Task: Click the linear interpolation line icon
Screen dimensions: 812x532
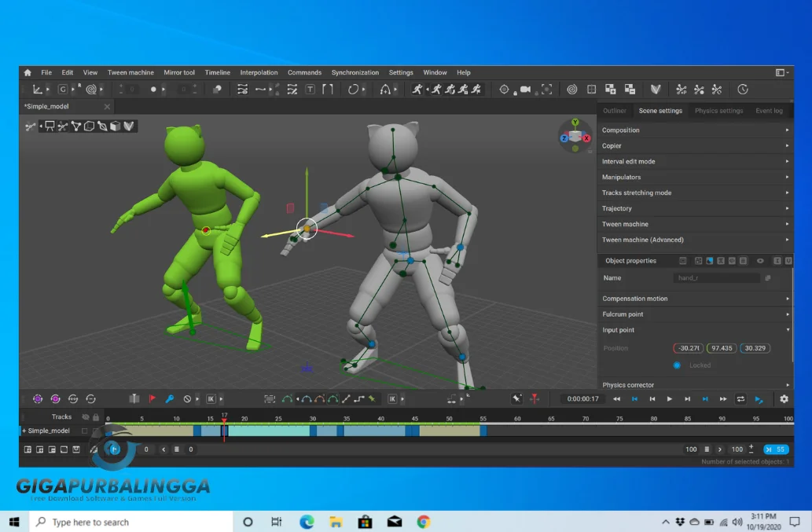Action: click(x=346, y=398)
